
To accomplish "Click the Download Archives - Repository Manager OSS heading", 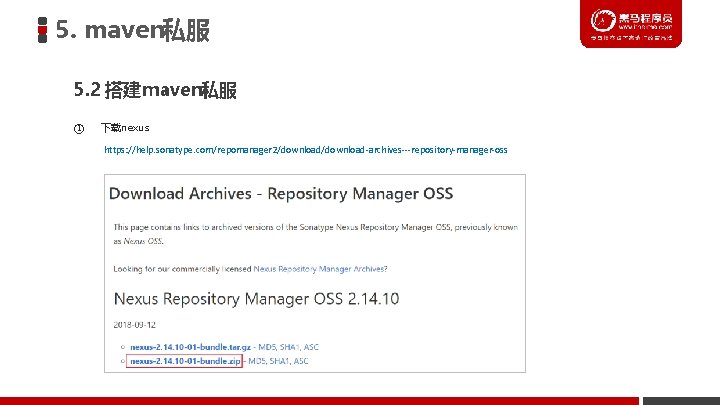I will pyautogui.click(x=281, y=194).
